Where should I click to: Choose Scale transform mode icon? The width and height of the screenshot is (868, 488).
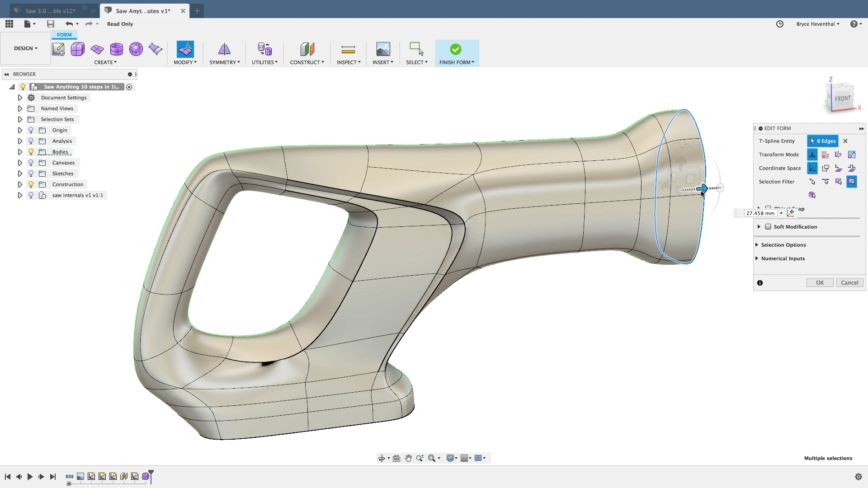coord(851,155)
